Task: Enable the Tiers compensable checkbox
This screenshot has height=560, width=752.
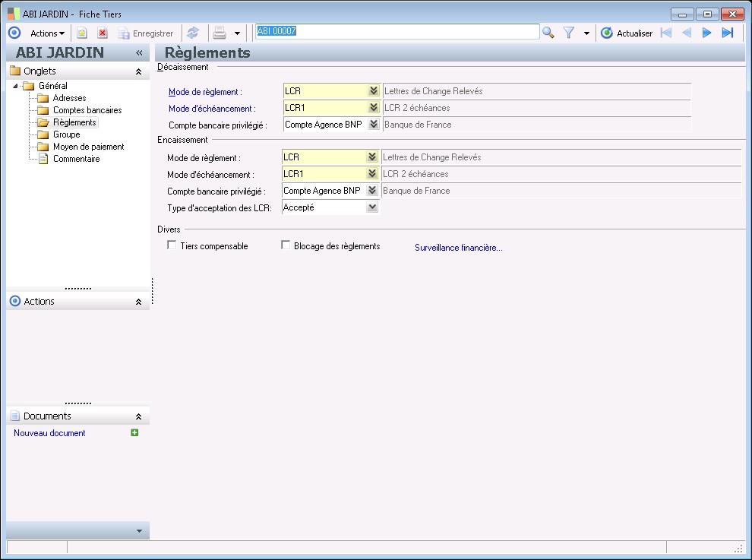Action: coord(172,245)
